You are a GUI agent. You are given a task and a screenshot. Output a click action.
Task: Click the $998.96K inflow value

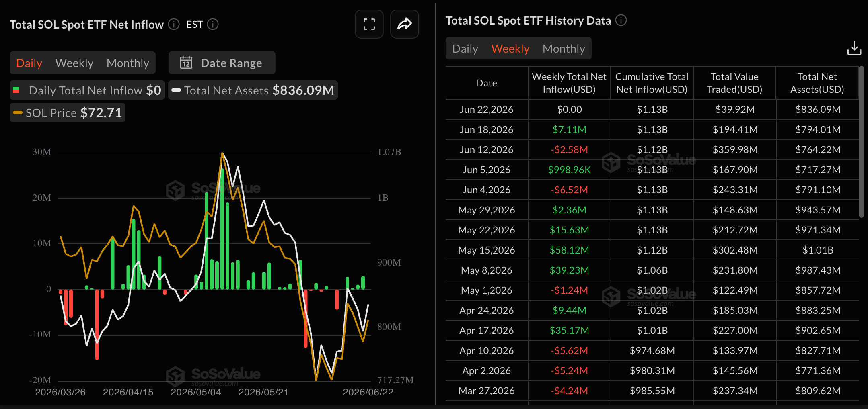pyautogui.click(x=569, y=170)
